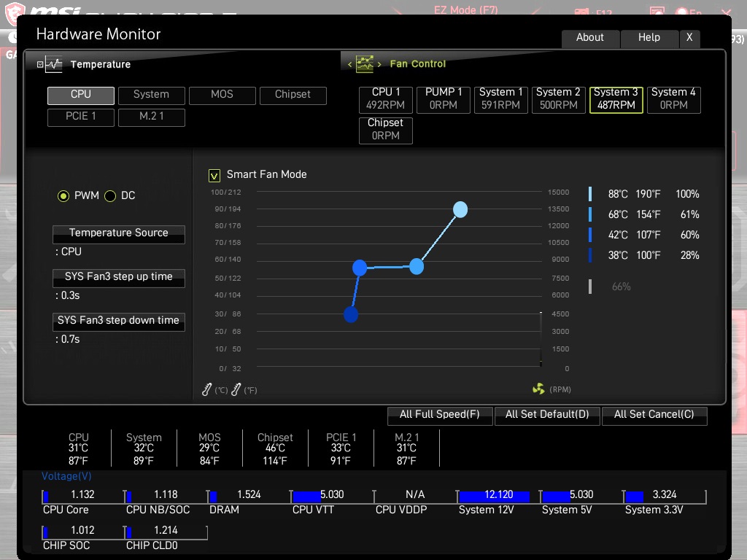Click the Voltage(V) heading
The width and height of the screenshot is (747, 560).
click(x=66, y=476)
